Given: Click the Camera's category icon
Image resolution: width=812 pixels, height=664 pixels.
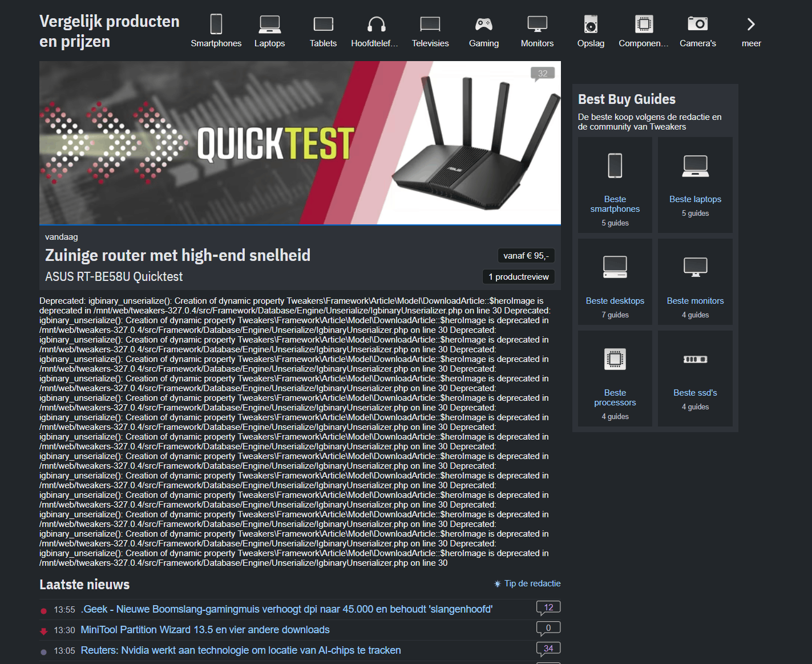Looking at the screenshot, I should pyautogui.click(x=698, y=24).
